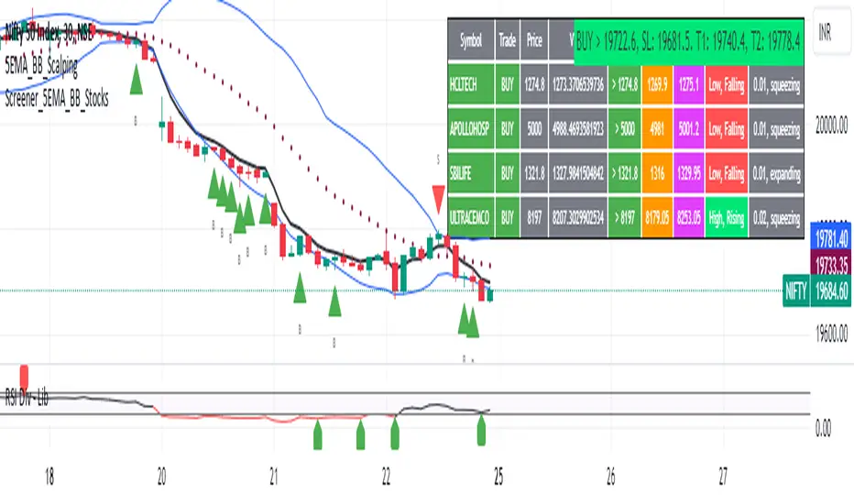Click the 19600.00 price axis label
The width and height of the screenshot is (854, 504).
(831, 334)
